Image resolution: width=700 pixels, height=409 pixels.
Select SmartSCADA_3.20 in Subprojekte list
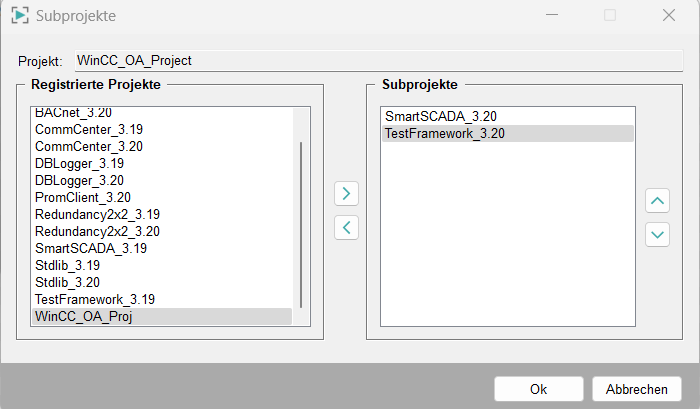pyautogui.click(x=508, y=117)
